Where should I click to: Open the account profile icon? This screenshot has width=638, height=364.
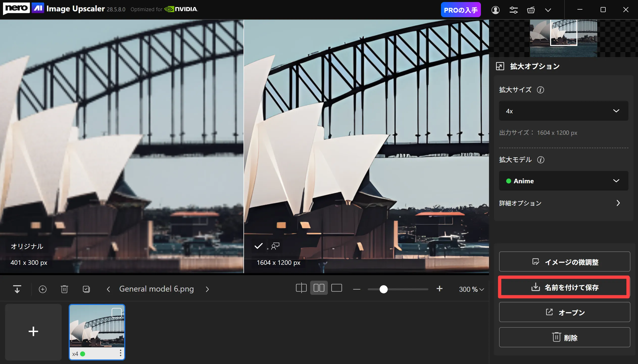tap(495, 10)
